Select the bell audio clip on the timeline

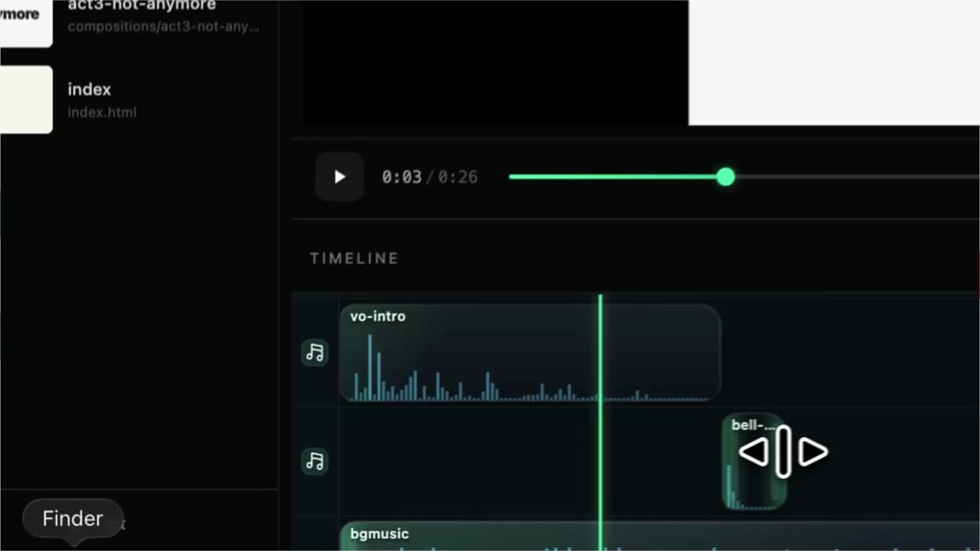point(754,461)
